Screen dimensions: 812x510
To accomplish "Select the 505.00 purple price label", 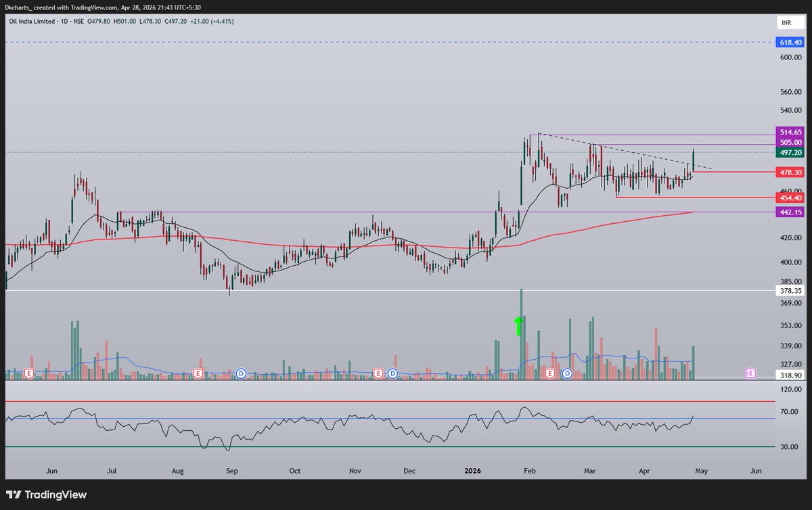I will (x=790, y=142).
